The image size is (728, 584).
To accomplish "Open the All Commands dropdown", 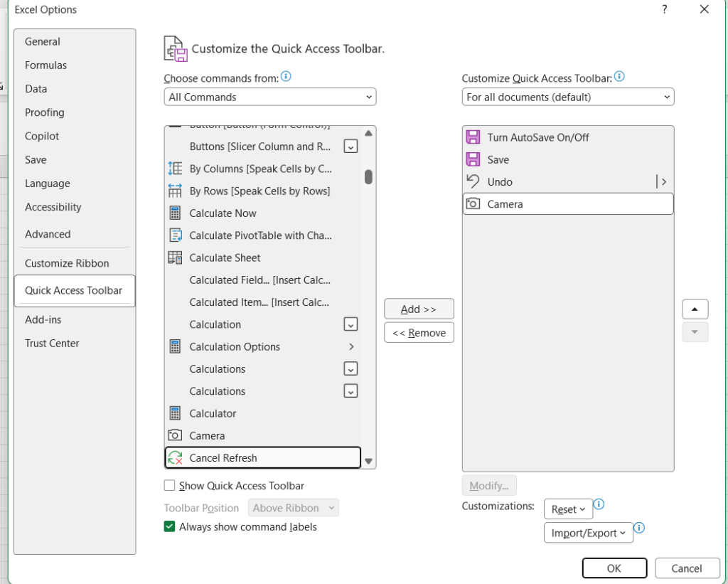I will [269, 97].
